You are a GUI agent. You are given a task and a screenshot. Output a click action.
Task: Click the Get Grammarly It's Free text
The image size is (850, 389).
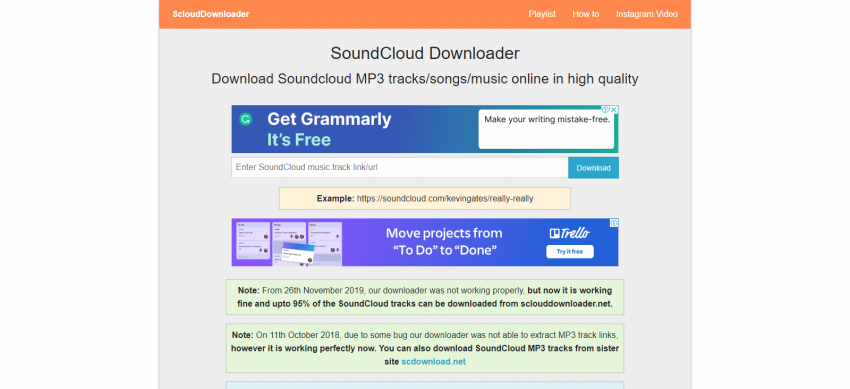329,129
